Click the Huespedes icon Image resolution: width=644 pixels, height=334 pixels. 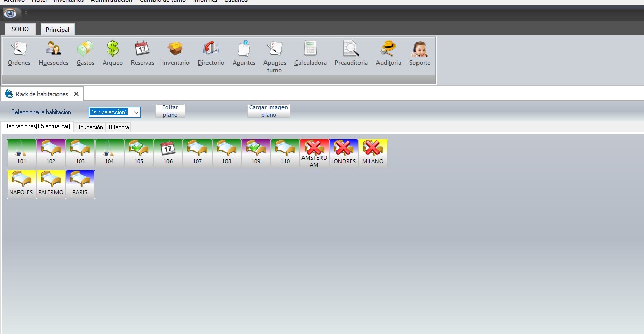53,49
